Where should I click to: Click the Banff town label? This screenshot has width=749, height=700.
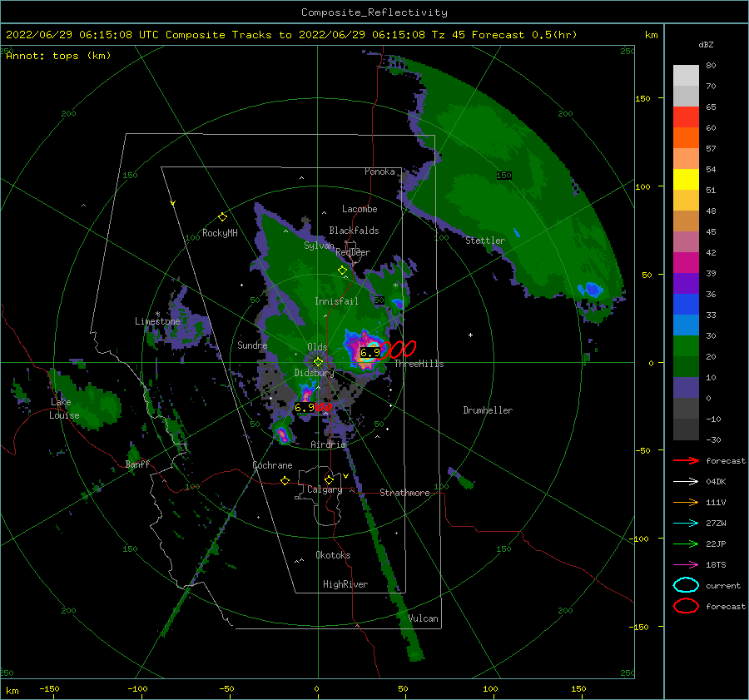pyautogui.click(x=137, y=464)
